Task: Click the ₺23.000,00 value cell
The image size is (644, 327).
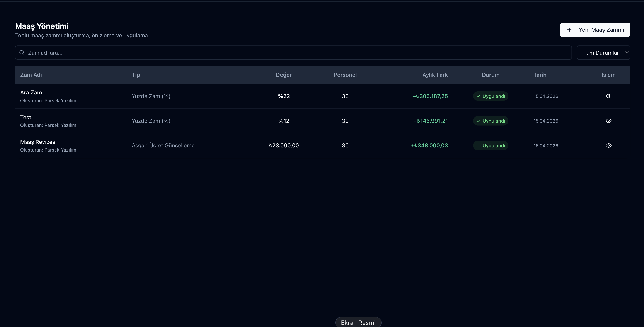Action: tap(284, 145)
